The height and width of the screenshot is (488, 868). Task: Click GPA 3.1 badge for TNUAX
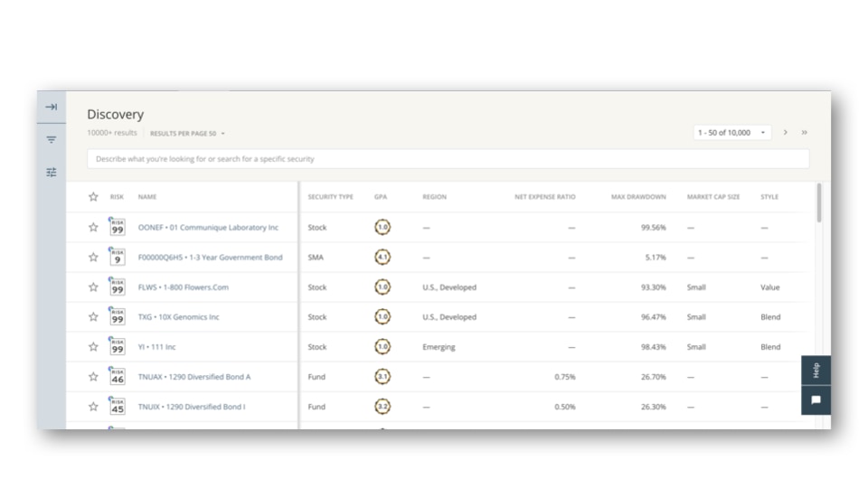tap(382, 377)
